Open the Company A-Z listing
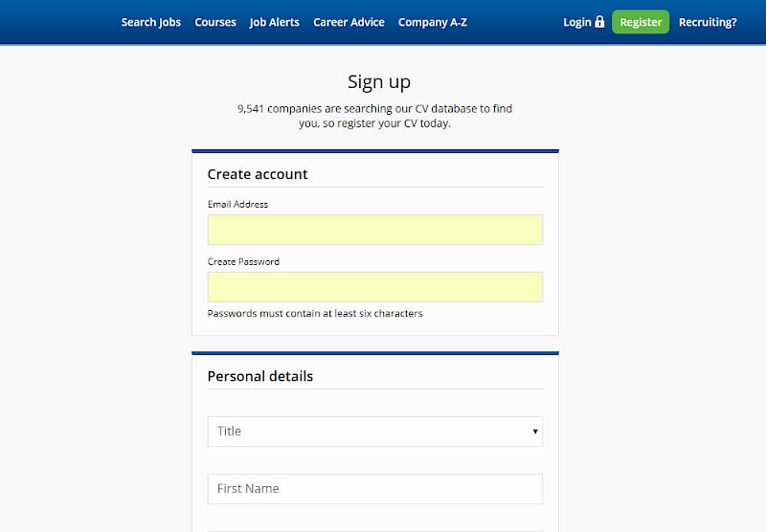The width and height of the screenshot is (766, 532). coord(433,22)
